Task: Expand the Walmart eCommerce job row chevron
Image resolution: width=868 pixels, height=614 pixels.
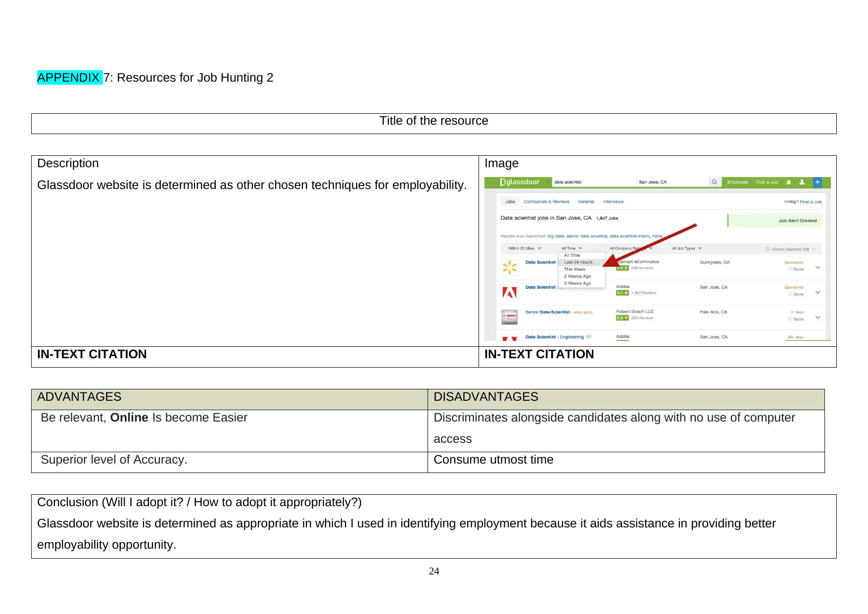Action: tap(818, 268)
